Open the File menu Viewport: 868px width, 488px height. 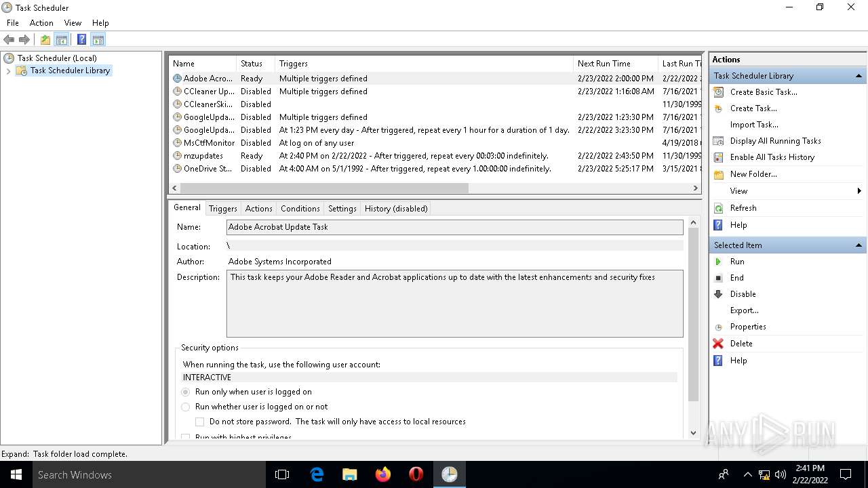(x=12, y=22)
